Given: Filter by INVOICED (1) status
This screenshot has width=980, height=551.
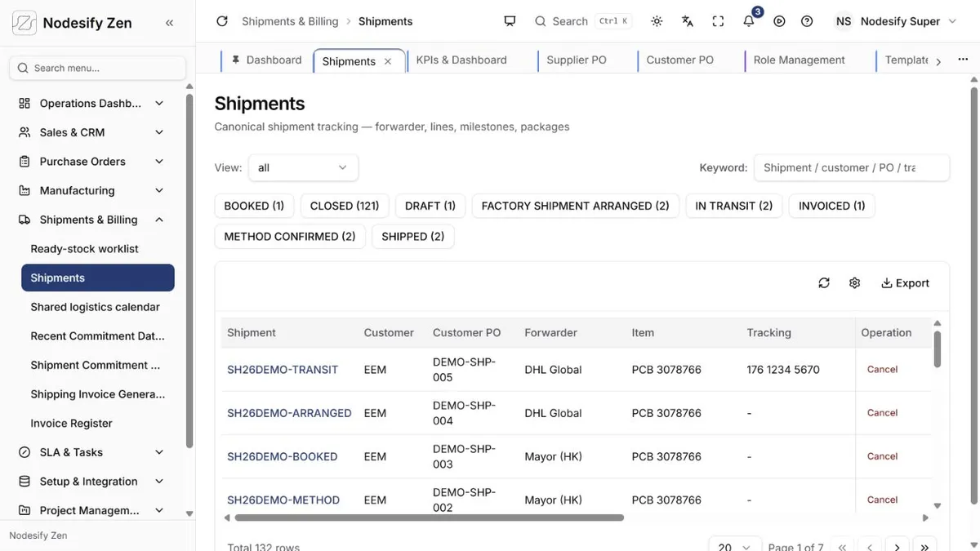Looking at the screenshot, I should (x=832, y=206).
